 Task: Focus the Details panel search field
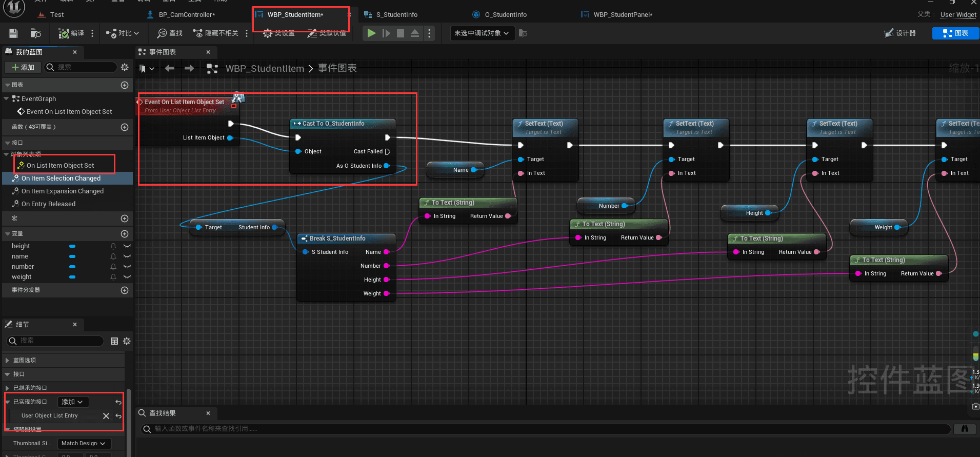pyautogui.click(x=55, y=341)
